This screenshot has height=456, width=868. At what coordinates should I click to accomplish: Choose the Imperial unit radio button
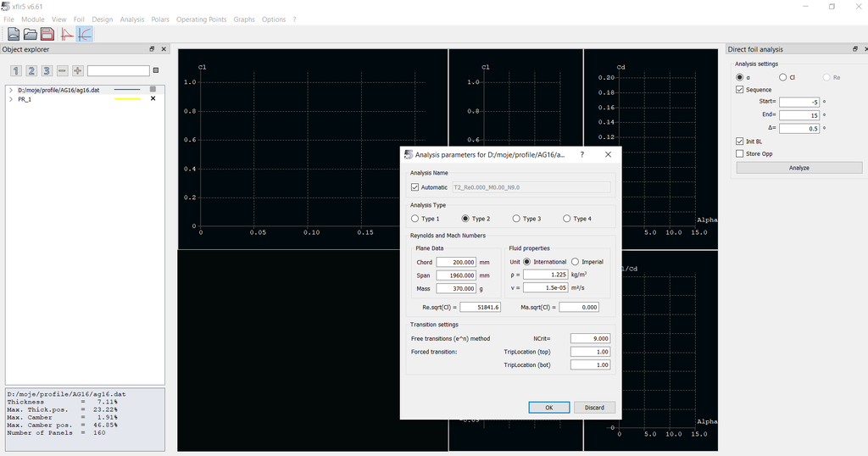coord(576,262)
